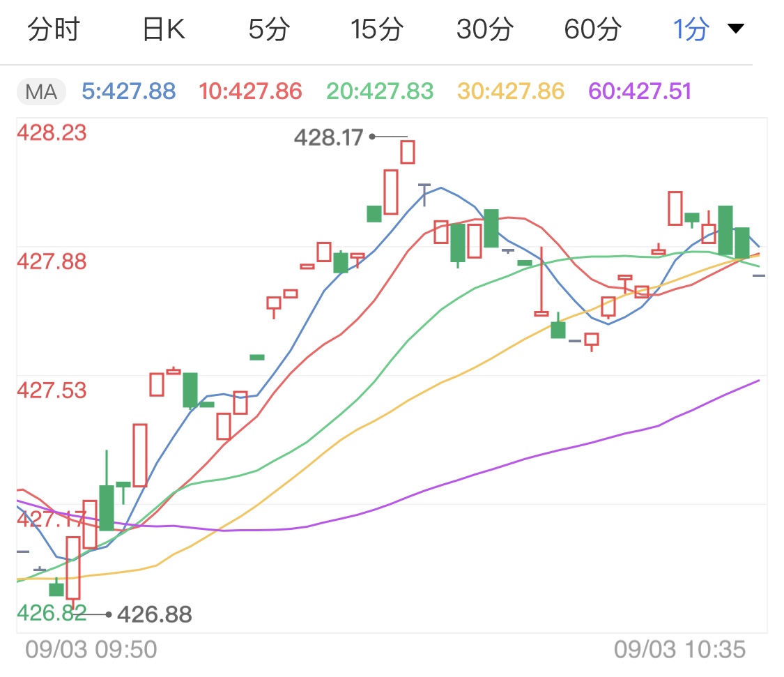This screenshot has height=677, width=784.
Task: Switch to the 30分 interval tab
Action: tap(485, 29)
